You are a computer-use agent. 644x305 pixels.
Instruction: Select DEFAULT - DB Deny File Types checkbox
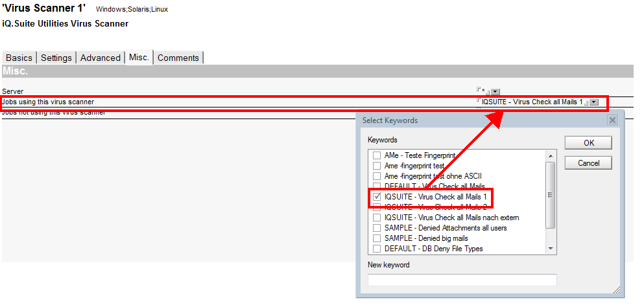pyautogui.click(x=377, y=249)
